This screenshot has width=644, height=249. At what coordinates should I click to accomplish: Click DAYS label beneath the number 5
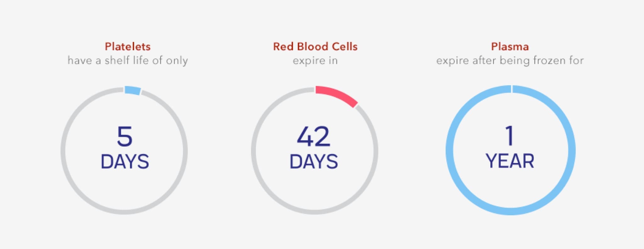pos(125,162)
